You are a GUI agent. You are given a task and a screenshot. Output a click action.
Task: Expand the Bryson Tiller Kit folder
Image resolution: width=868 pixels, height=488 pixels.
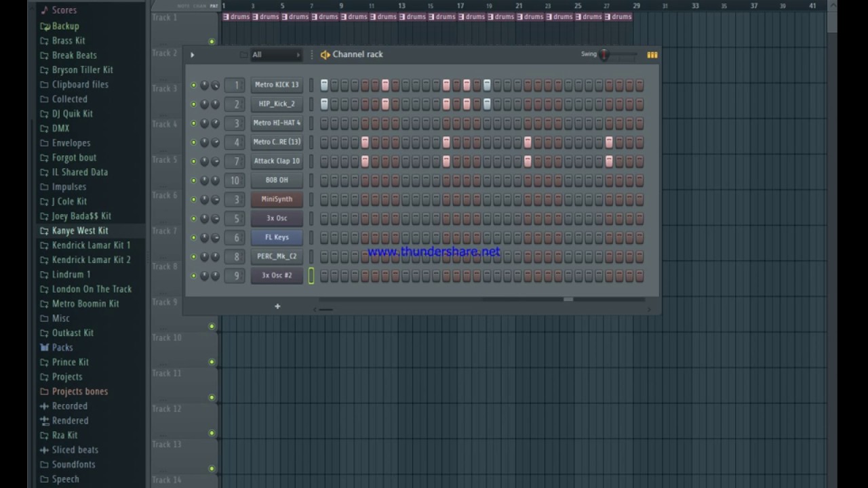click(83, 70)
